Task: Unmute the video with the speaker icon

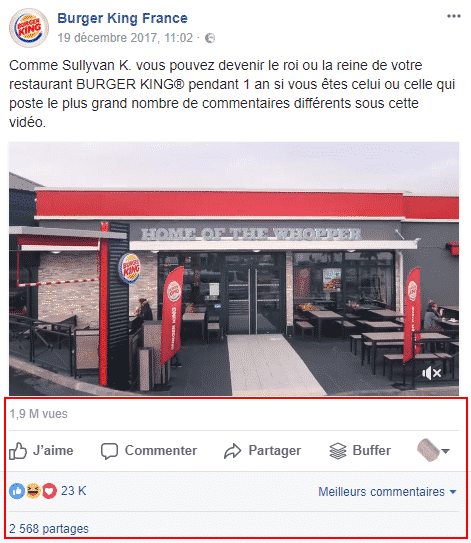Action: pyautogui.click(x=432, y=373)
